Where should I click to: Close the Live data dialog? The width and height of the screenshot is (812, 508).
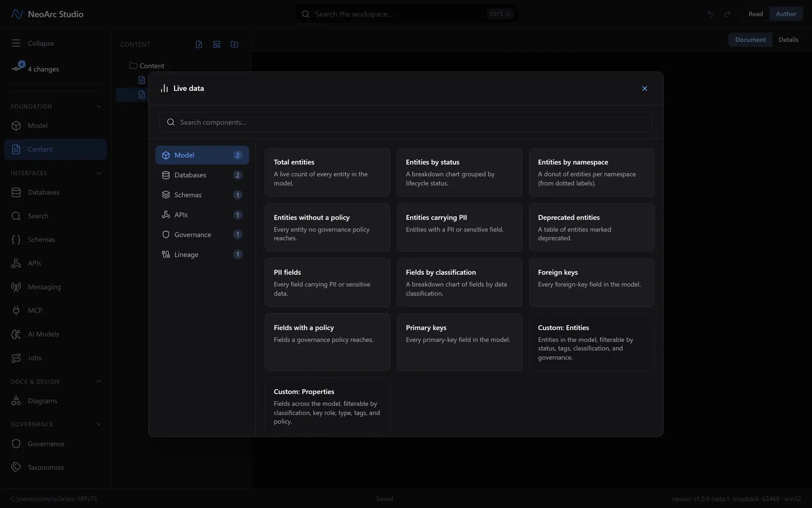pyautogui.click(x=645, y=88)
